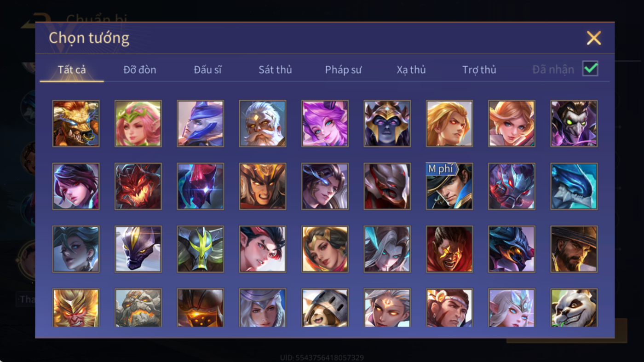Switch to the Đỡ đòn tab
Screen dimensions: 644x362
click(x=140, y=70)
